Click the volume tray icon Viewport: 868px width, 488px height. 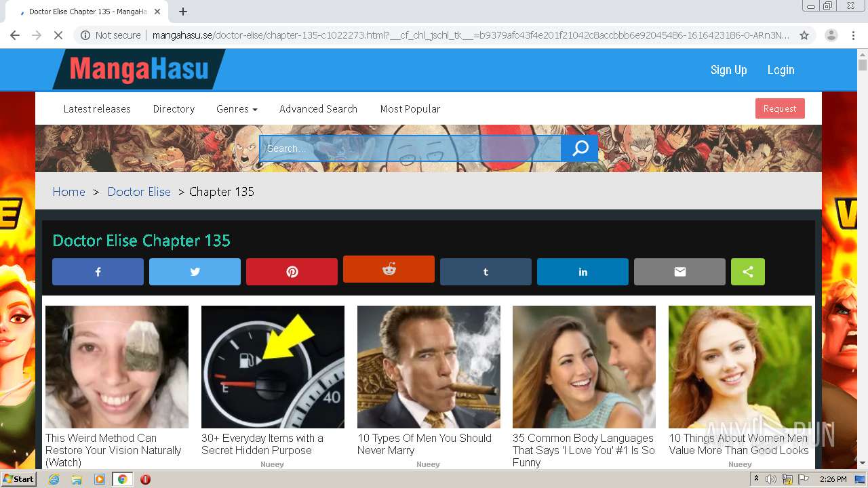coord(771,479)
